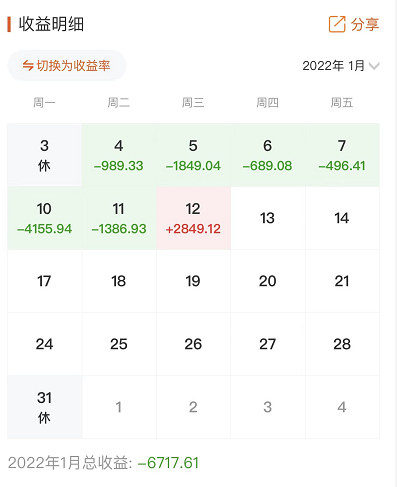This screenshot has height=487, width=397.
Task: Open January 12 gain of +2849.12
Action: 193,218
